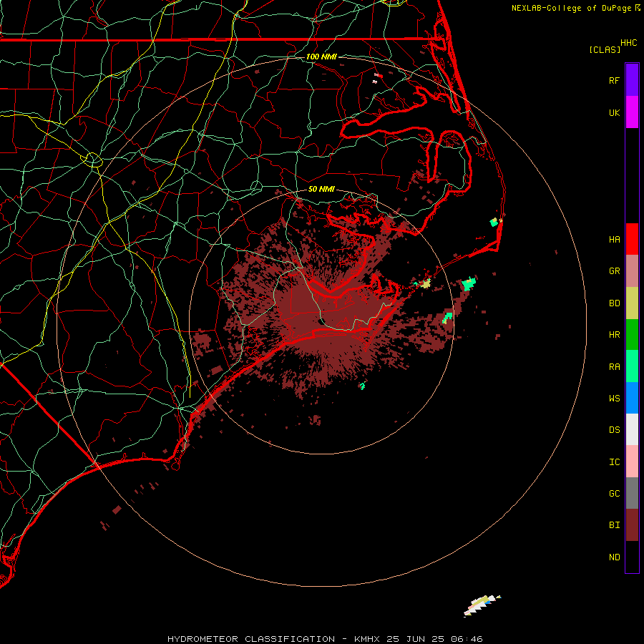Click the GC gray legend swatch
Image resolution: width=644 pixels, height=644 pixels.
click(632, 493)
